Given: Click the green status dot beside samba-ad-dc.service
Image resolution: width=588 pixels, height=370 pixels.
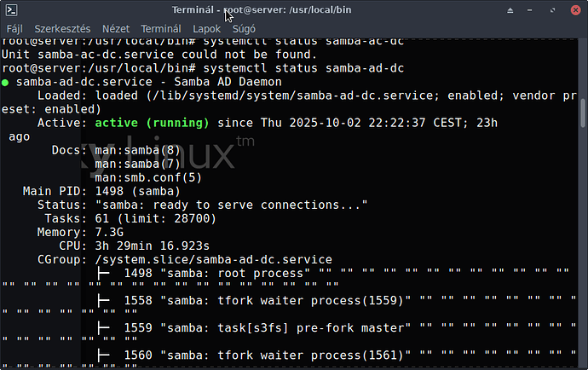Looking at the screenshot, I should click(6, 82).
